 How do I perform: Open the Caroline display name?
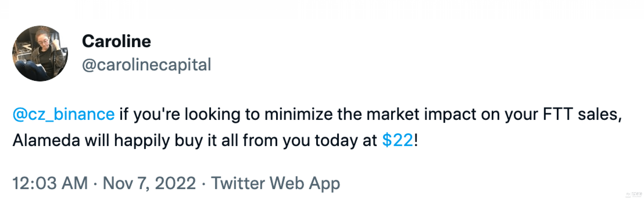[x=116, y=41]
